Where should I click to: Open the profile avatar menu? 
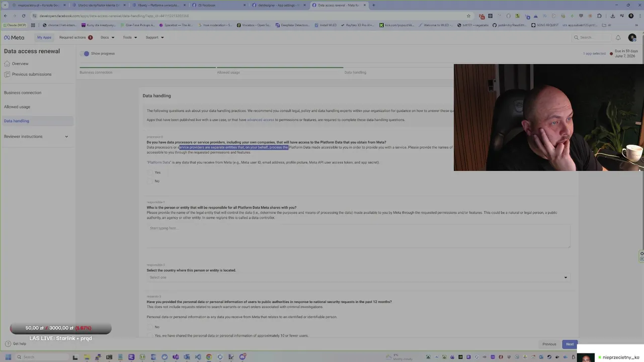pos(632,37)
